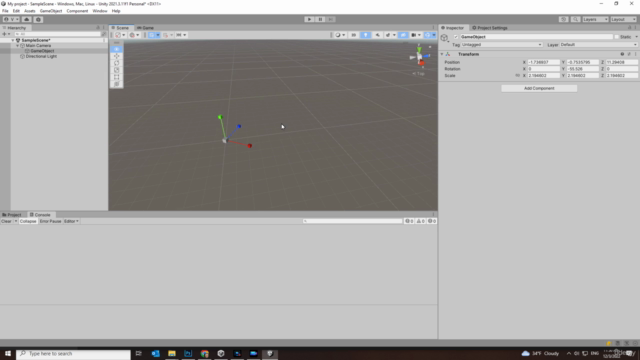Collapse the Transform component foldout
Image resolution: width=640 pixels, height=360 pixels.
pos(442,54)
